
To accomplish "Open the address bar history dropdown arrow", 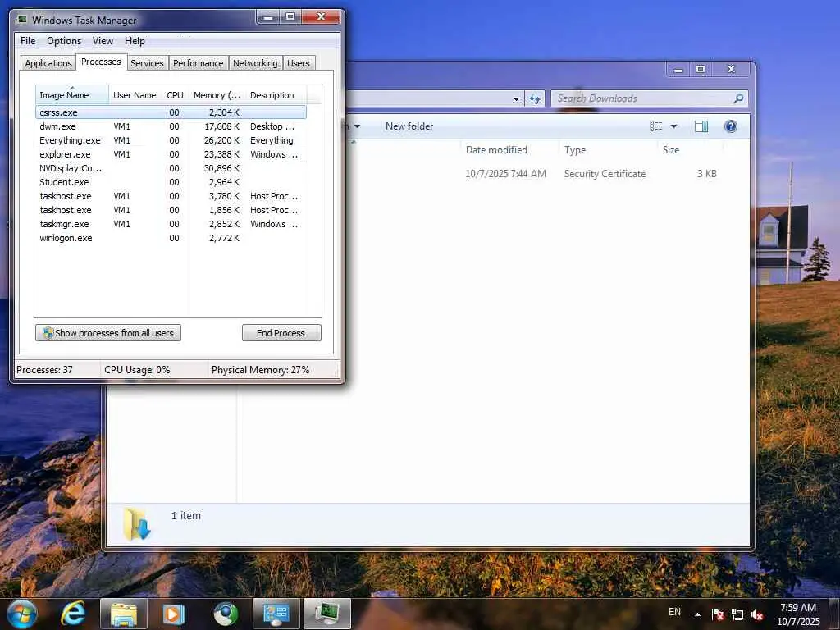I will [516, 98].
